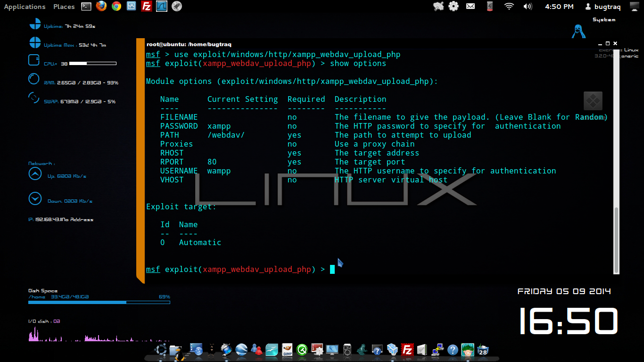Open the system monitor launcher in top panel

(132, 6)
